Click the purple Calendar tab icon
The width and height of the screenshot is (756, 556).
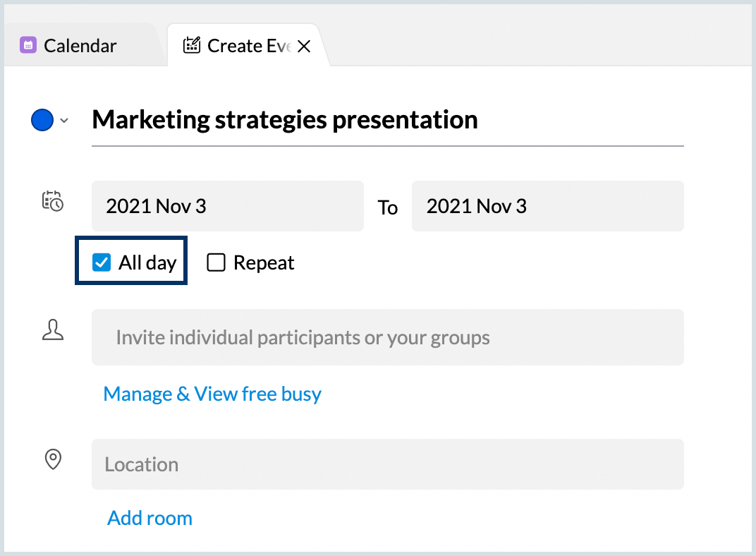pyautogui.click(x=28, y=46)
